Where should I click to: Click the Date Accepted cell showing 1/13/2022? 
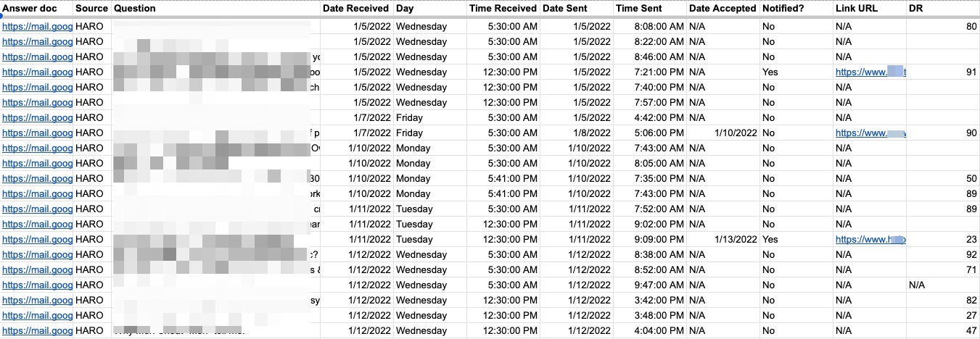tap(735, 240)
